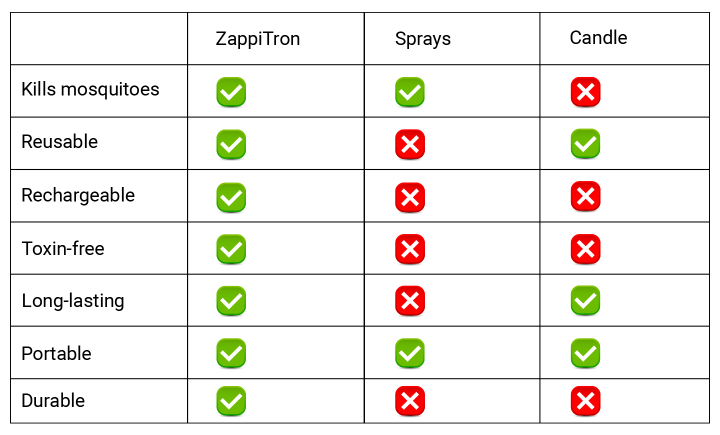The width and height of the screenshot is (720, 435).
Task: Select Sprays' red X in the Reusable row
Action: (x=410, y=144)
